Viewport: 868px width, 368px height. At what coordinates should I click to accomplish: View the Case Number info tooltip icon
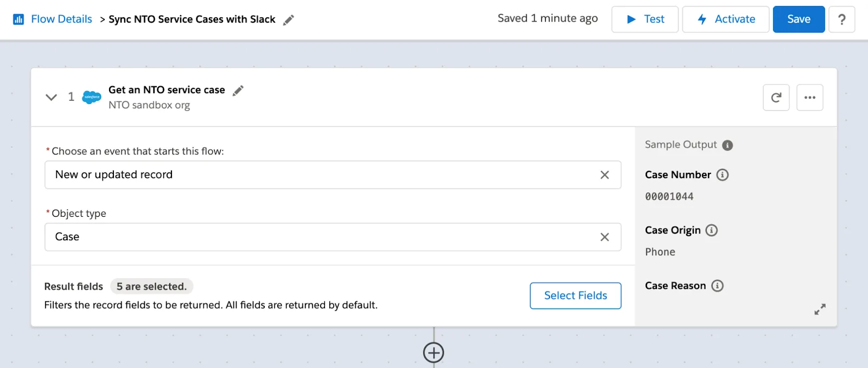coord(723,175)
